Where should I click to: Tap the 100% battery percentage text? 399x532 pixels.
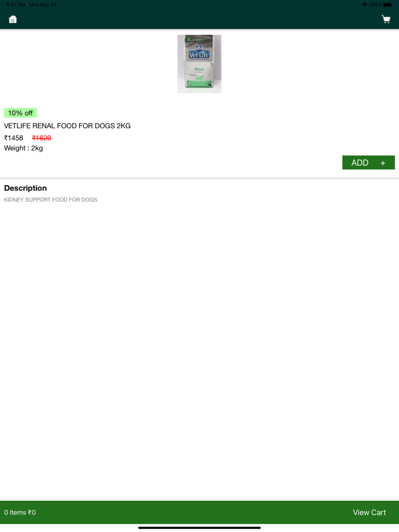[375, 5]
